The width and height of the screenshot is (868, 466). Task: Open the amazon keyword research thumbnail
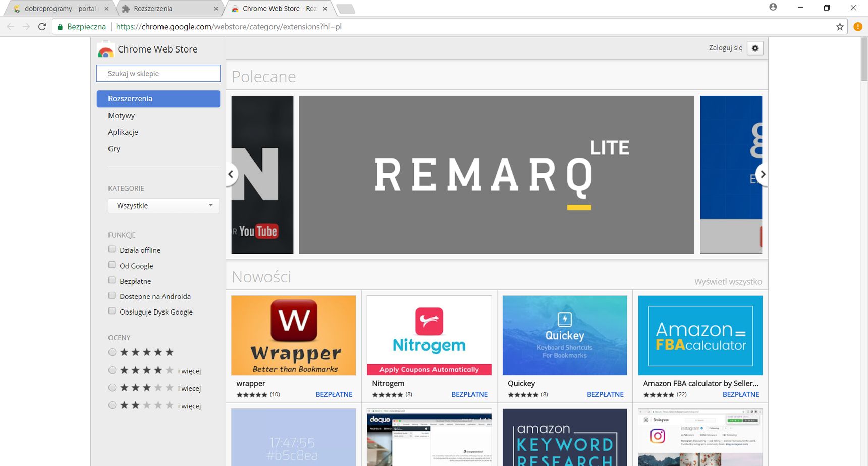(565, 437)
